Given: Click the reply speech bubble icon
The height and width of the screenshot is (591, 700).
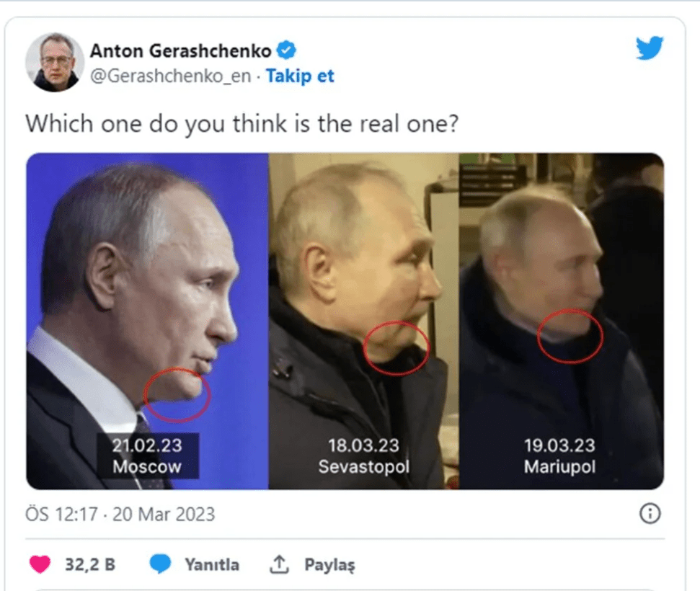Looking at the screenshot, I should 160,564.
